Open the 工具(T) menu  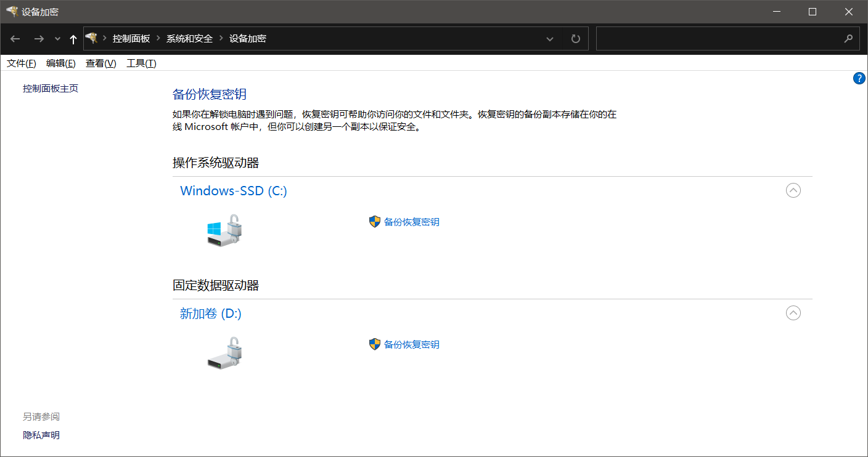pyautogui.click(x=142, y=63)
